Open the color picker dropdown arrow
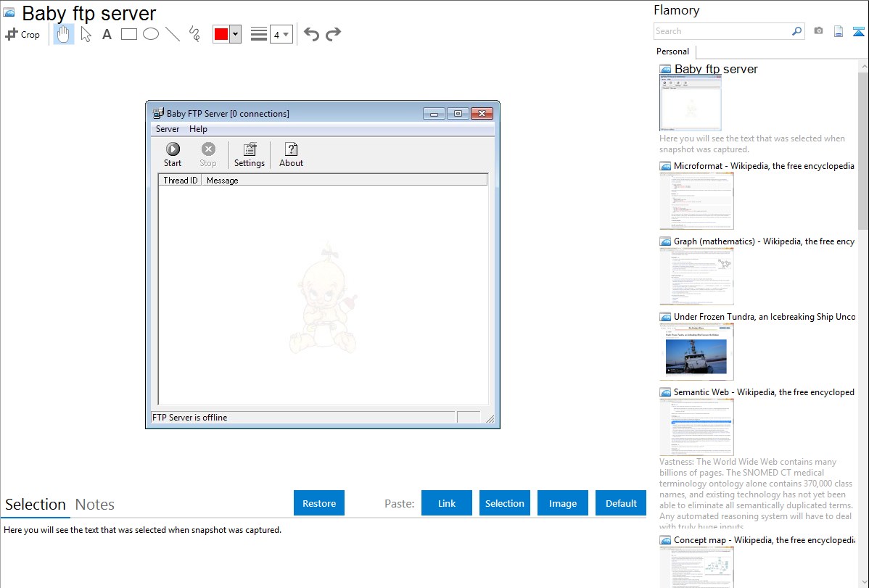The image size is (869, 588). tap(235, 34)
